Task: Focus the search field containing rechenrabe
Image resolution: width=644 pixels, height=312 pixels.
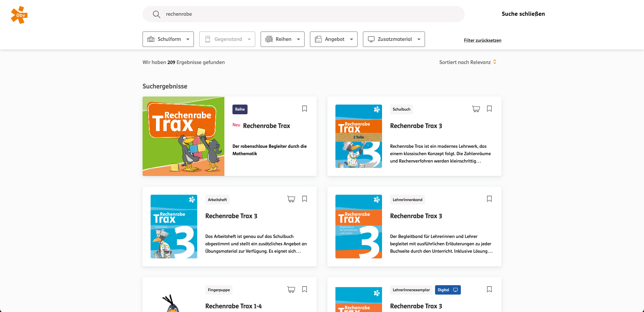Action: (x=304, y=14)
